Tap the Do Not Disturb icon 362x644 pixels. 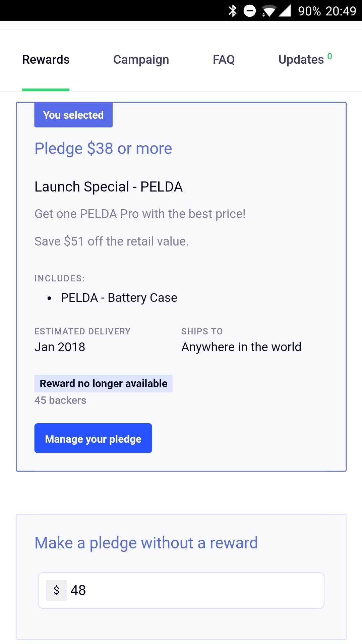[249, 11]
